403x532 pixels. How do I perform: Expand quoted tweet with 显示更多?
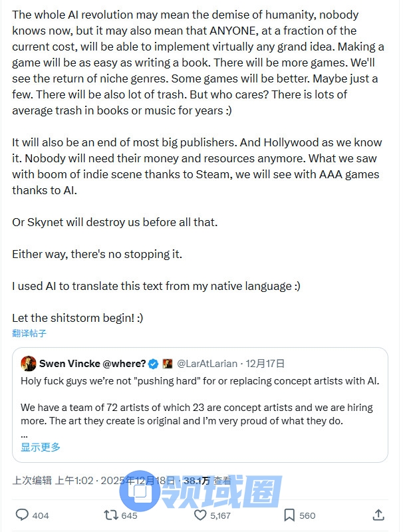[x=41, y=447]
